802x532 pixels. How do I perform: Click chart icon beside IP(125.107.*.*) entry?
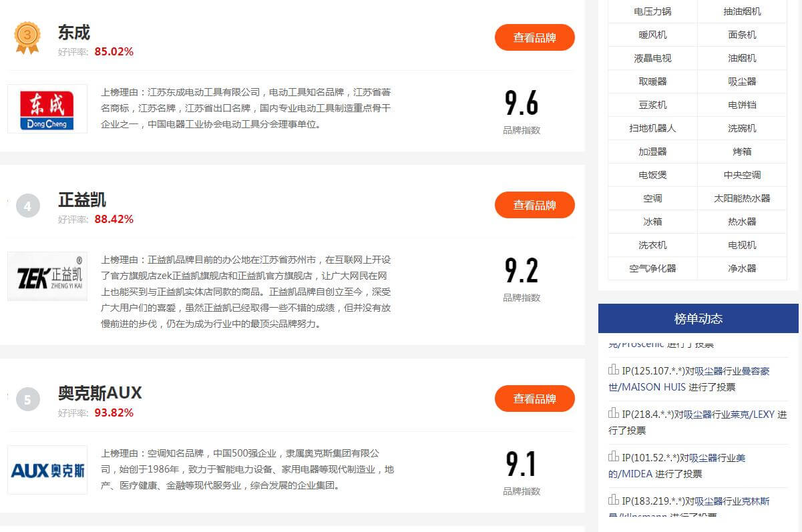click(614, 370)
